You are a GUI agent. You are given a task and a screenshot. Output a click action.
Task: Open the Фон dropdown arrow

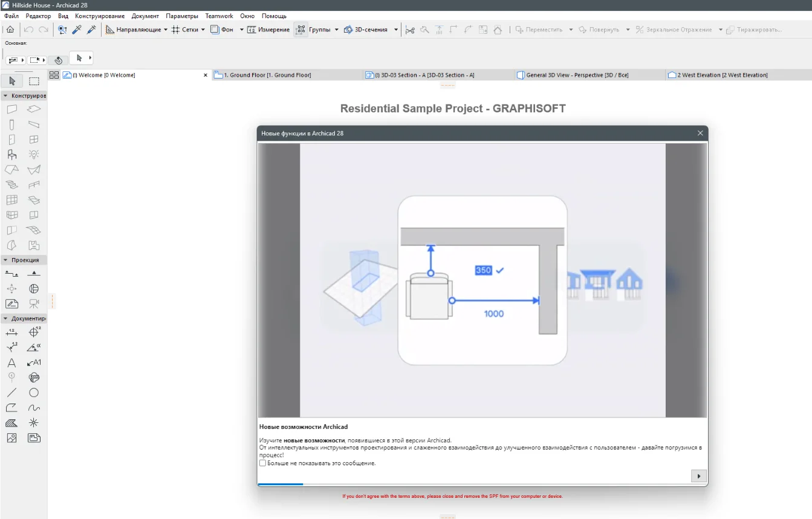coord(241,29)
